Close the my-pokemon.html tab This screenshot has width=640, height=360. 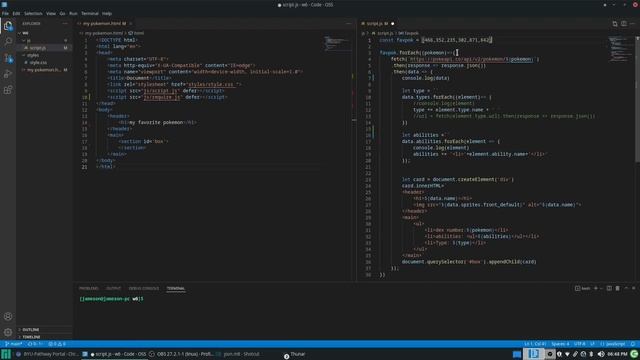coord(131,24)
